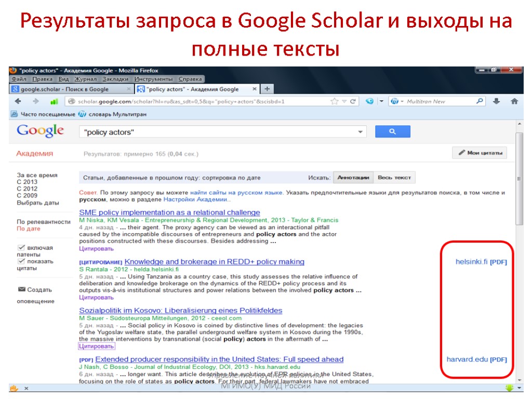Click the Создать оповещение envelope icon

coord(22,289)
